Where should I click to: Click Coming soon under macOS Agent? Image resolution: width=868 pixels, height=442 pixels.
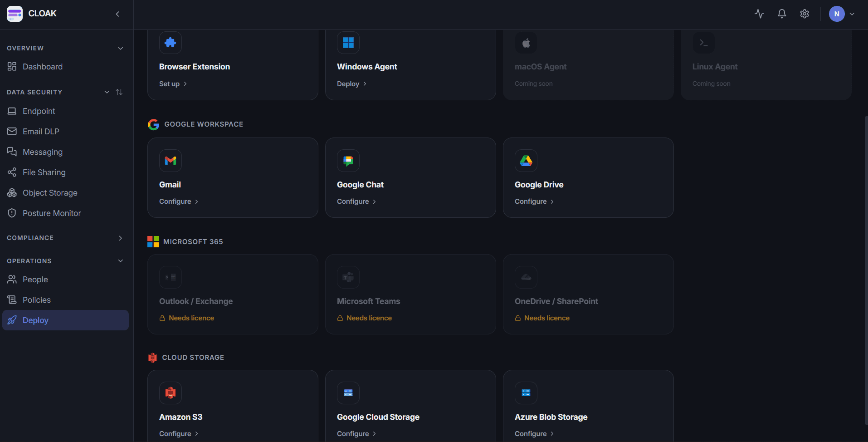tap(534, 83)
